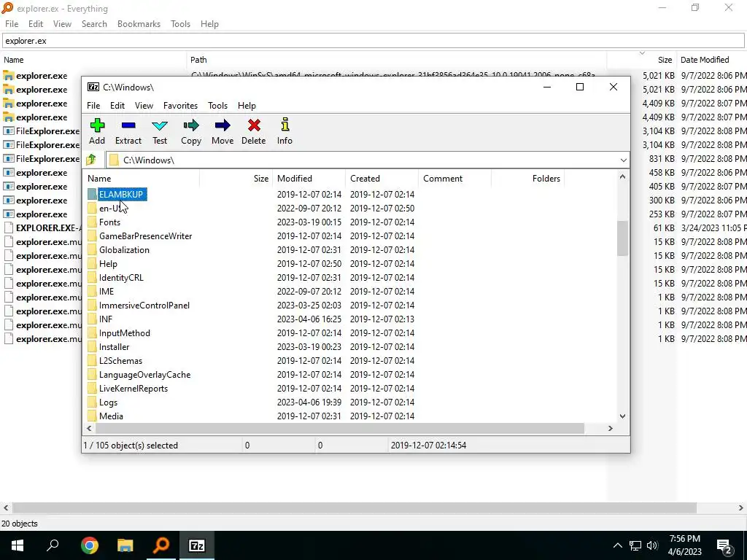
Task: Click the Move toolbar button in 7-Zip
Action: 222,131
